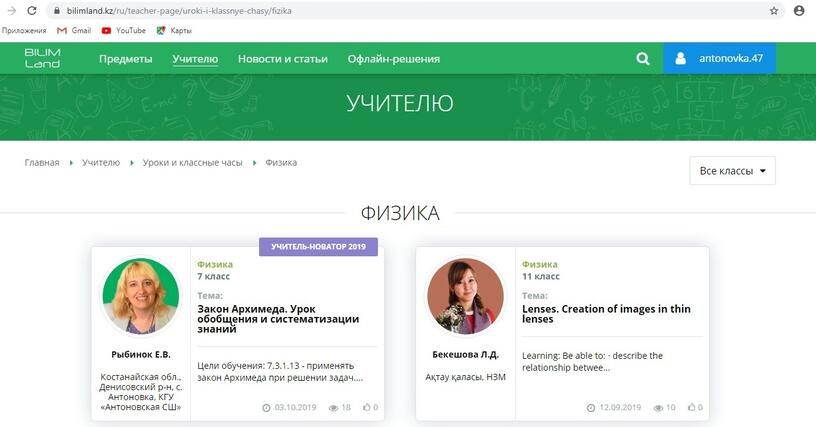This screenshot has width=816, height=427.
Task: Click the Bilim Land logo
Action: pyautogui.click(x=42, y=59)
